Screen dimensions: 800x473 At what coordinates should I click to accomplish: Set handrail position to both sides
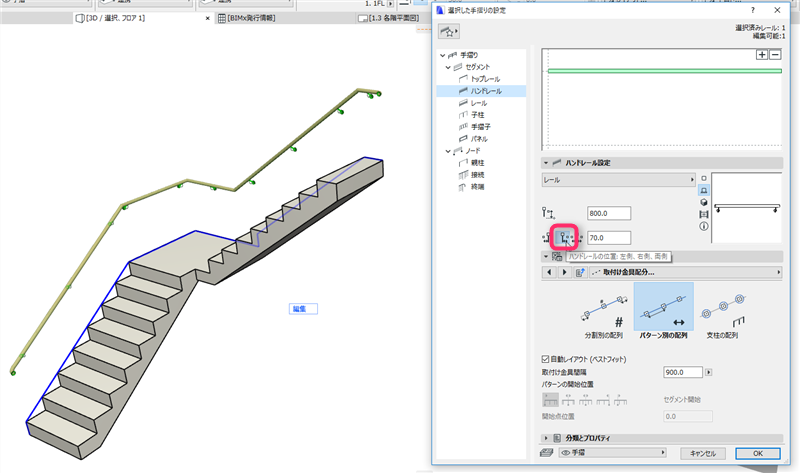(577, 238)
